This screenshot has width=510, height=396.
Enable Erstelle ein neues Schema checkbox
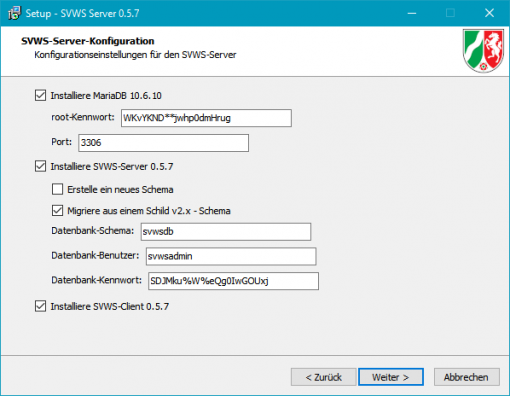pos(57,189)
